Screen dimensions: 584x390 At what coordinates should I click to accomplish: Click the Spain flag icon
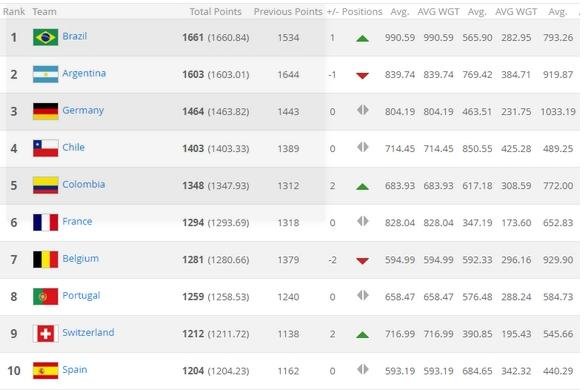coord(45,371)
